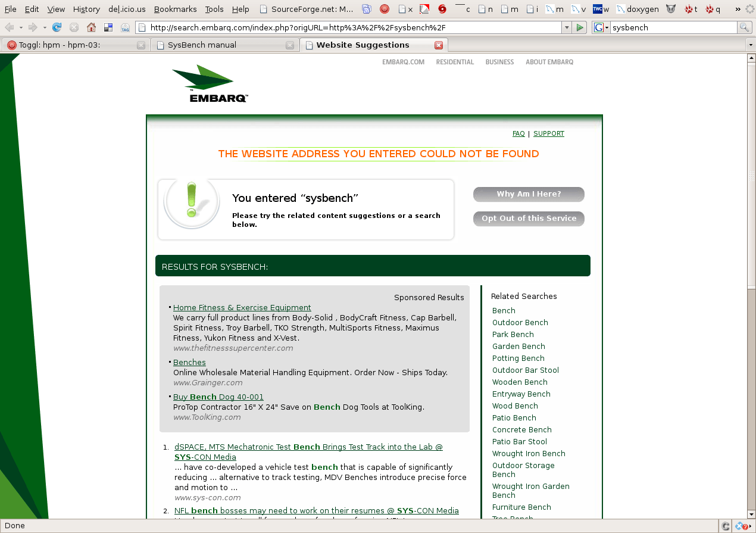The image size is (756, 533).
Task: Open the red spiral bookmark icon
Action: (x=442, y=9)
